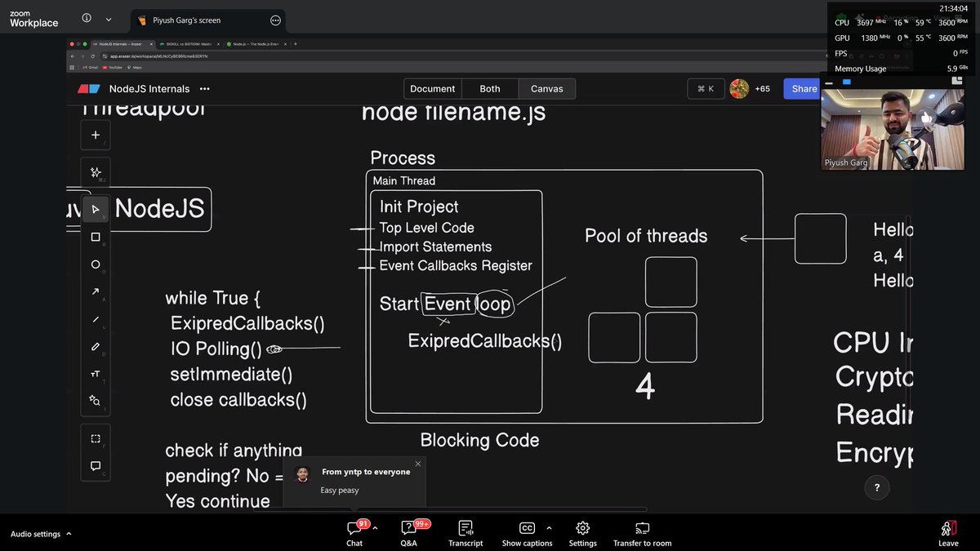
Task: Click 'Blocking Code' text
Action: click(x=479, y=440)
